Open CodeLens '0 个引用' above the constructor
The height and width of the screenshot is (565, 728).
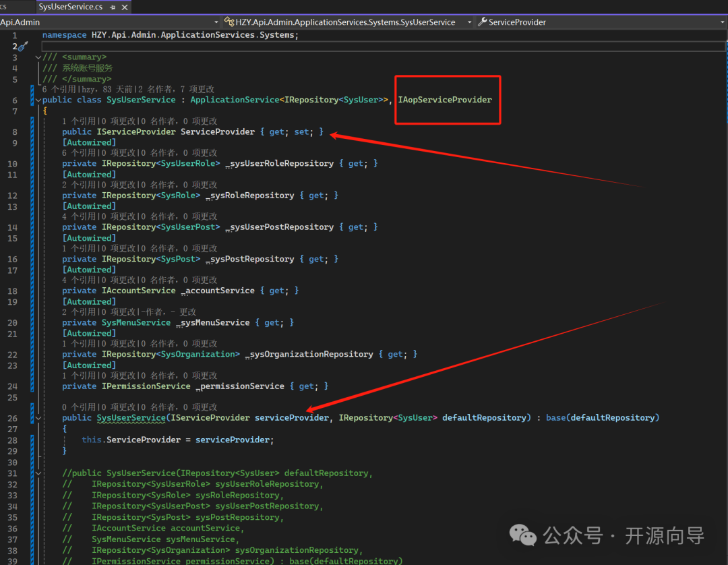78,407
